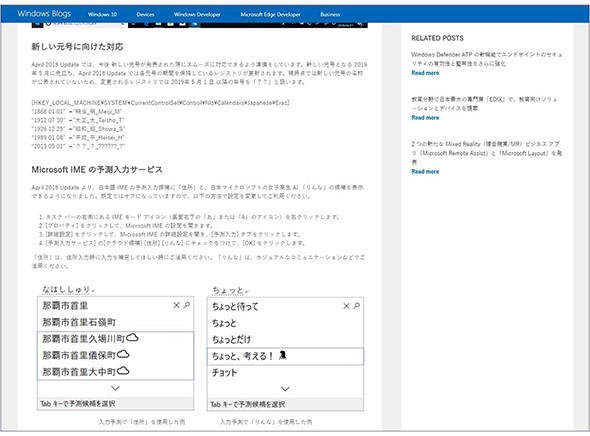The height and width of the screenshot is (436, 590).
Task: Expand chevron below address candidate list
Action: coord(116,388)
